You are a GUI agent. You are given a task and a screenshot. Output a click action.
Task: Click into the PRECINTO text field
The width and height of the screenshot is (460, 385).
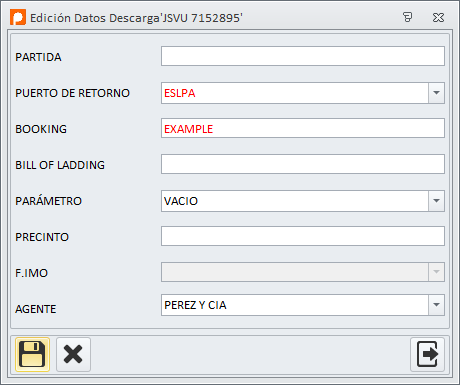click(x=303, y=236)
